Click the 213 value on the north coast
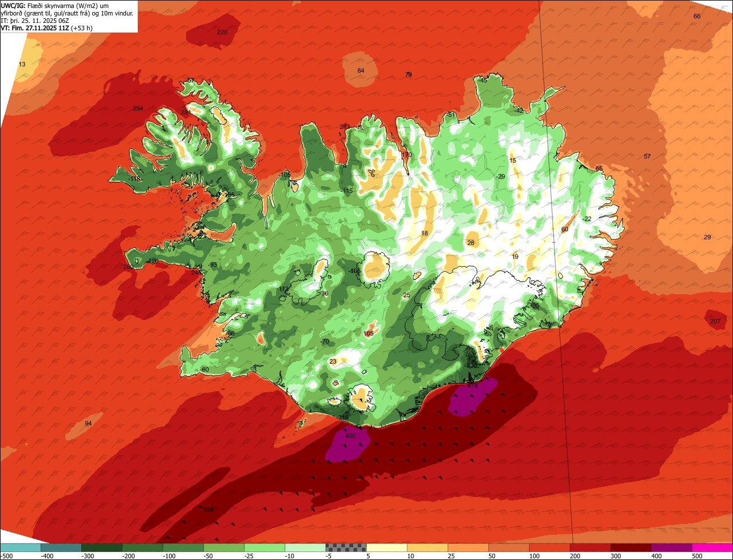This screenshot has height=560, width=733. pos(345,127)
